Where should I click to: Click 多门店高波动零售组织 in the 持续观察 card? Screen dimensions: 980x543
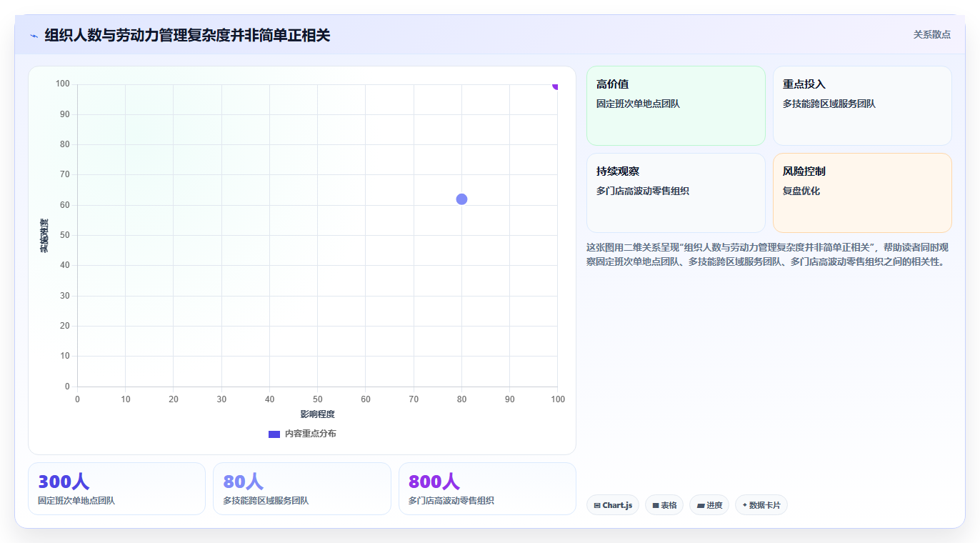[643, 191]
